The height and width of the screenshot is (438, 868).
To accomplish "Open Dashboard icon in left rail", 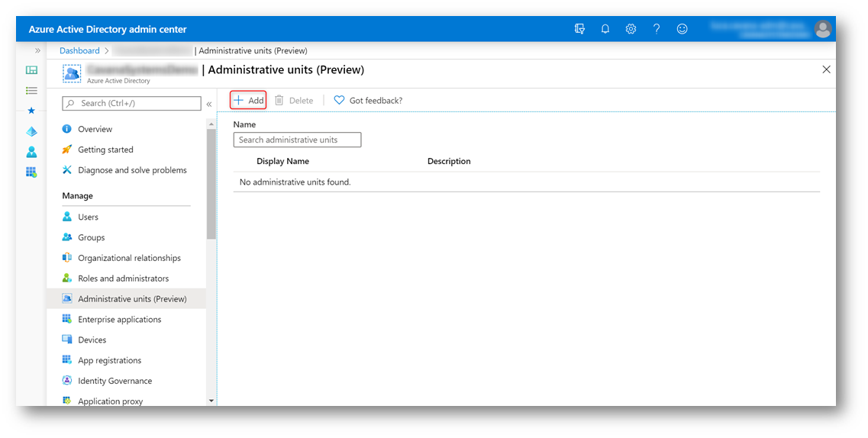I will pyautogui.click(x=31, y=70).
